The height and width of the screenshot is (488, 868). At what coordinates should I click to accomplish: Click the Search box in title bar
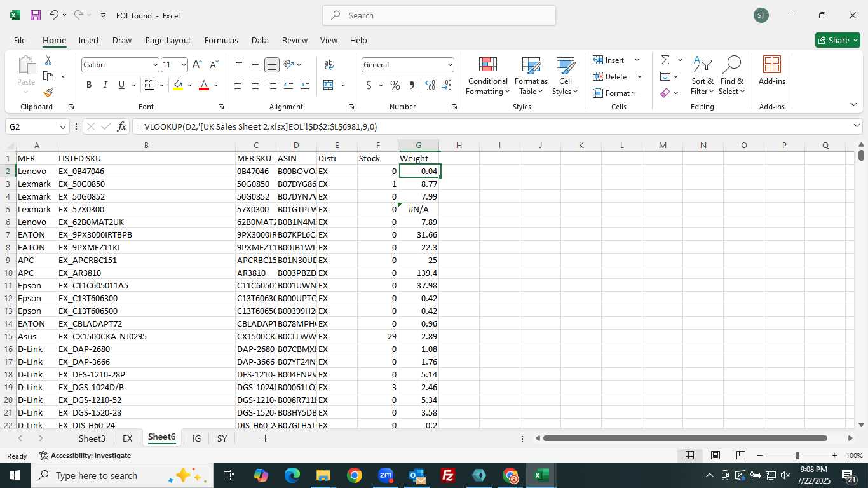(439, 15)
